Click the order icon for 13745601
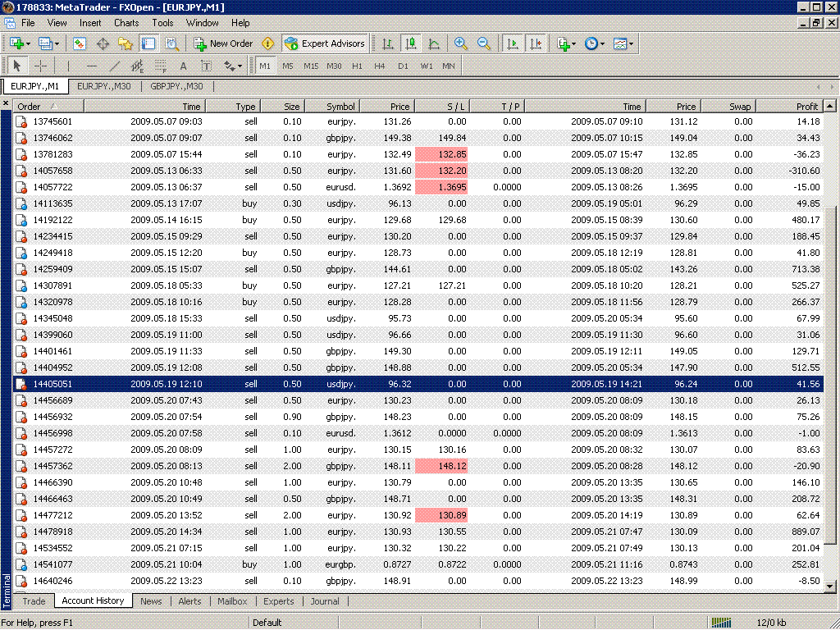The image size is (840, 630). 21,121
